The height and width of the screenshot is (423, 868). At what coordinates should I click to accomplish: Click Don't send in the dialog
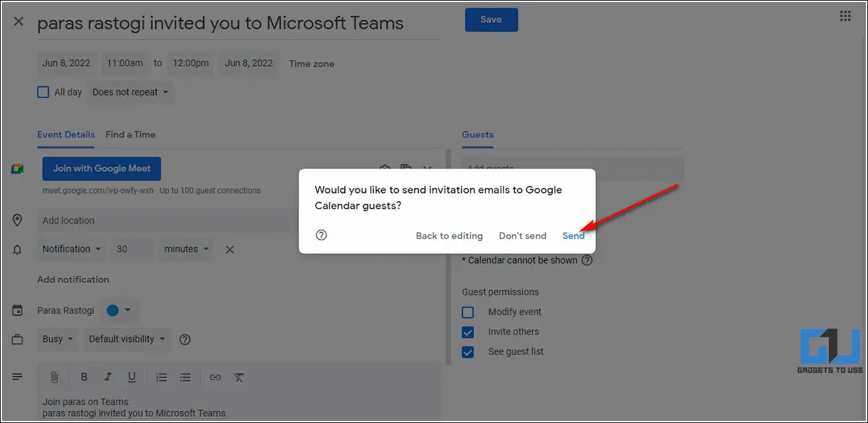pyautogui.click(x=522, y=235)
